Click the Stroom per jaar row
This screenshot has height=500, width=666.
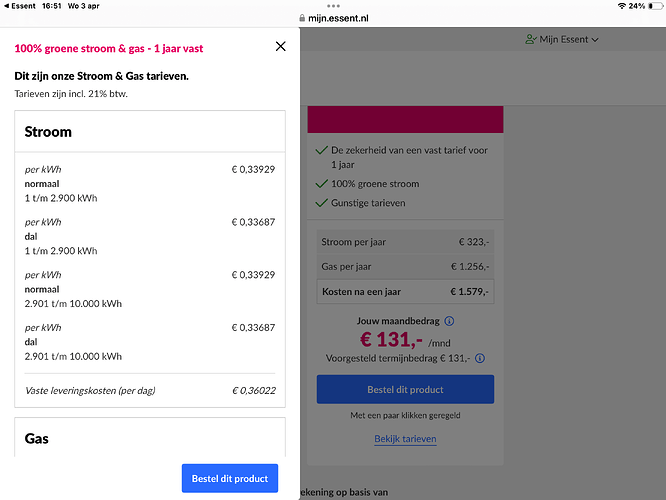tap(405, 242)
